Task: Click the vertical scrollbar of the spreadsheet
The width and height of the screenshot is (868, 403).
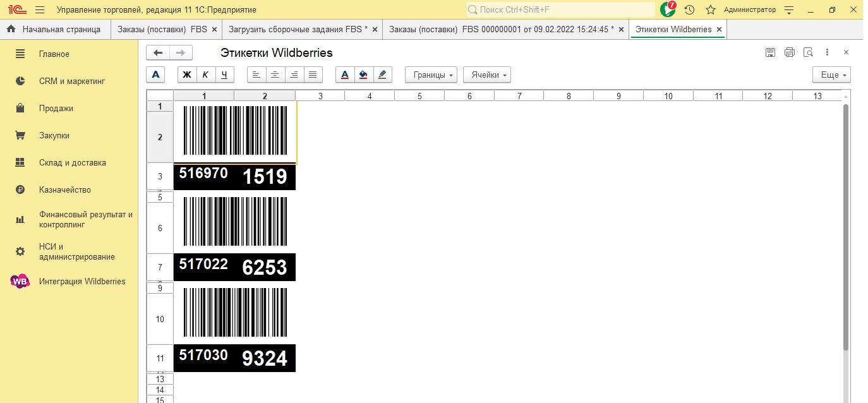Action: (846, 227)
